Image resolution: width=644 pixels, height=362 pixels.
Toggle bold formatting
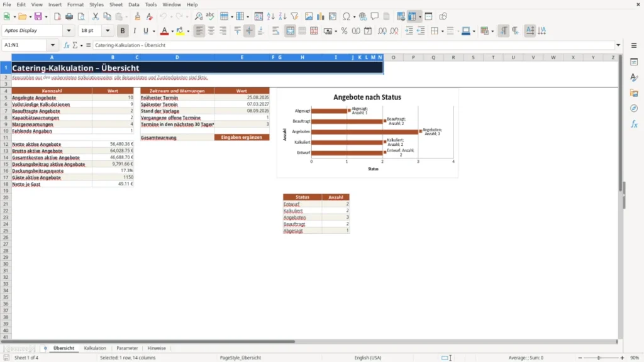[123, 31]
